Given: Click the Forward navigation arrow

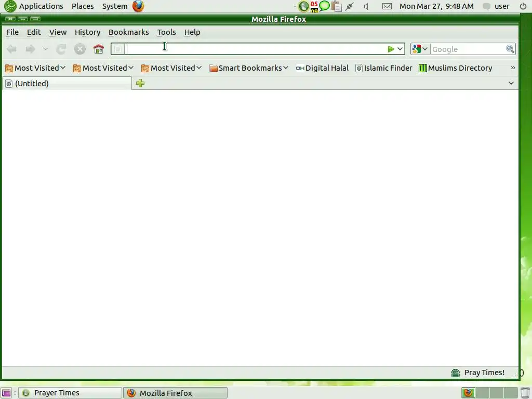Looking at the screenshot, I should (x=30, y=49).
